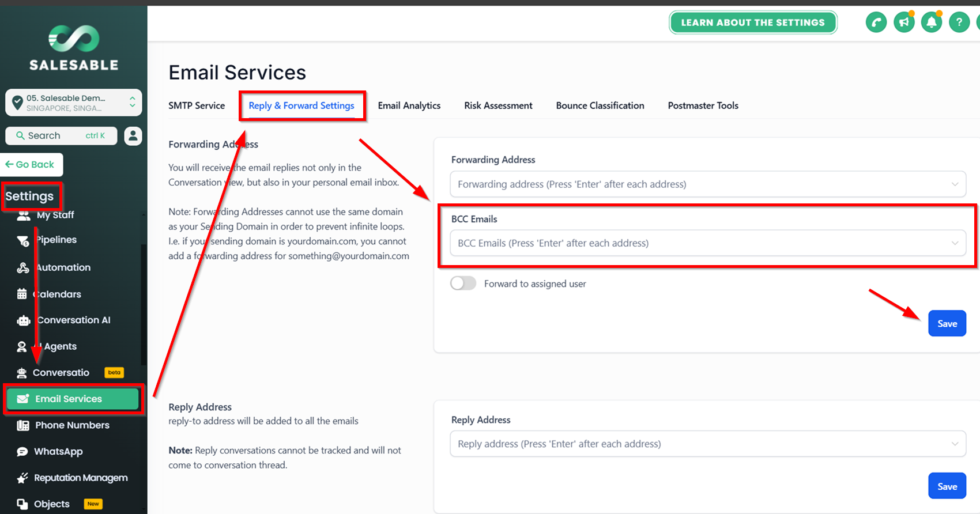Expand the Forwarding Address dropdown arrow
This screenshot has width=980, height=514.
(955, 184)
